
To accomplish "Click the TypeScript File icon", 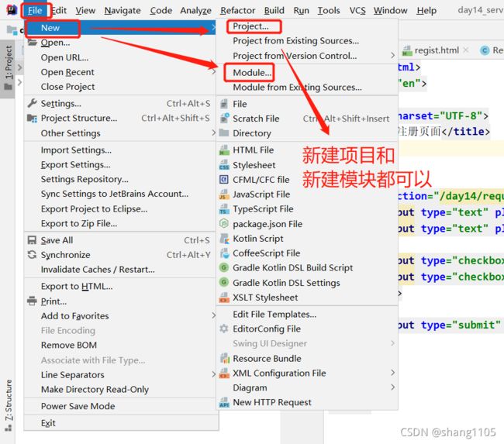I will click(x=224, y=209).
